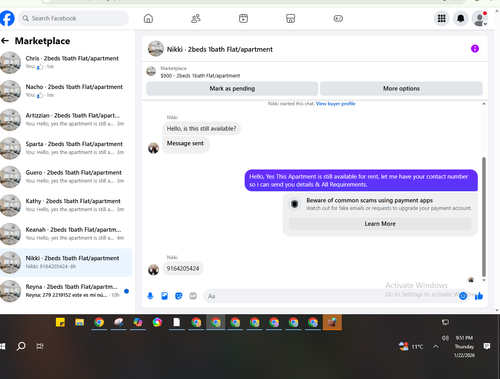Click the Search Facebook field
Screen dimensions: 500x379
(x=74, y=18)
